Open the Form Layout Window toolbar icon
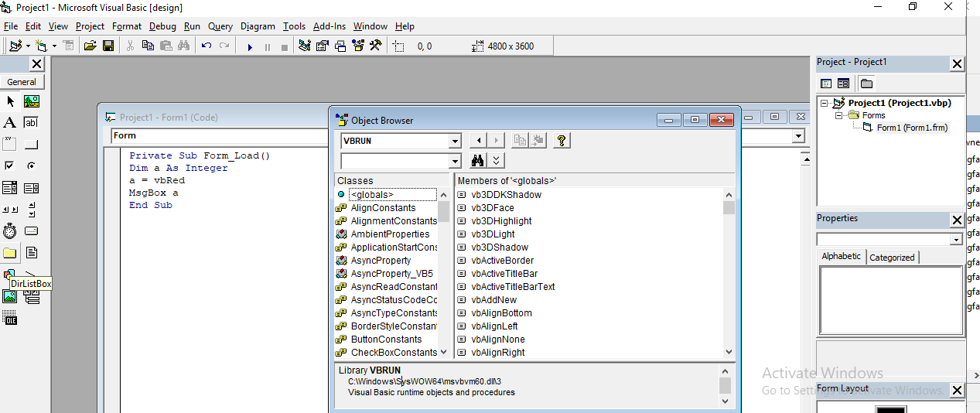This screenshot has width=980, height=413. click(x=340, y=46)
